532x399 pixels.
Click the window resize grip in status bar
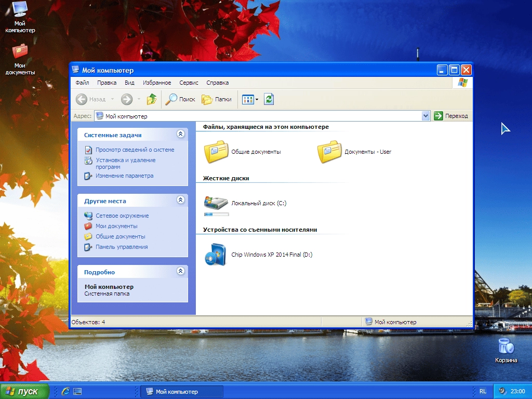pyautogui.click(x=469, y=324)
